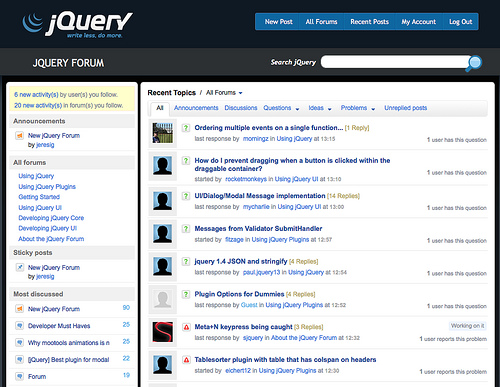The image size is (500, 387).
Task: Open the grey guest avatar on Plugin Options topic
Action: [x=163, y=299]
